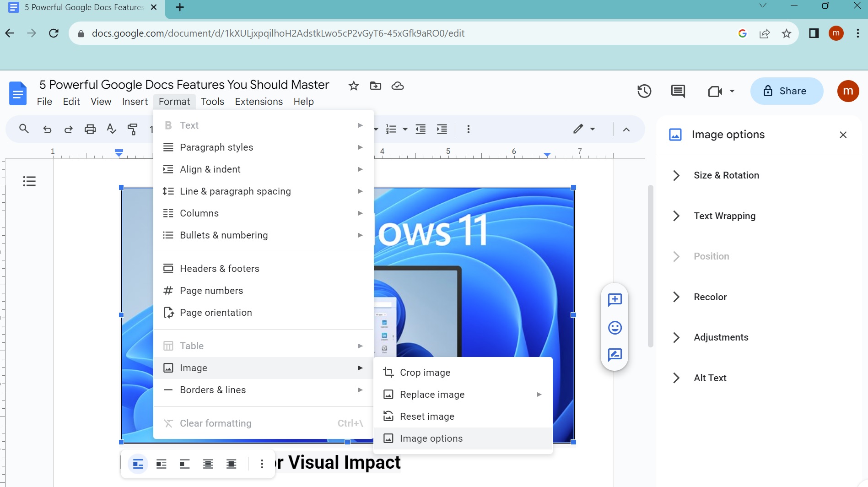Click the numbered list icon
868x487 pixels.
(391, 129)
